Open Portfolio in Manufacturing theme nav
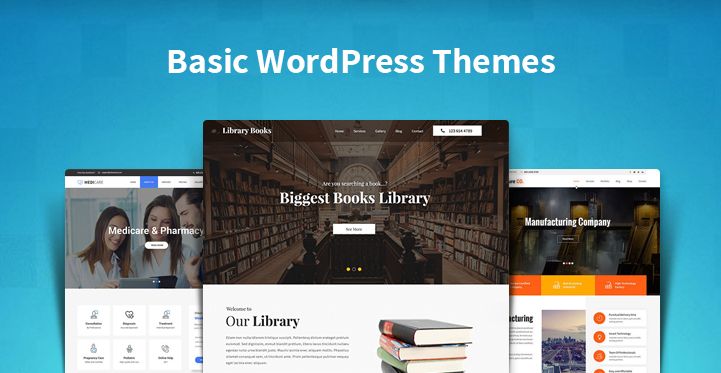This screenshot has width=721, height=373. pos(605,181)
